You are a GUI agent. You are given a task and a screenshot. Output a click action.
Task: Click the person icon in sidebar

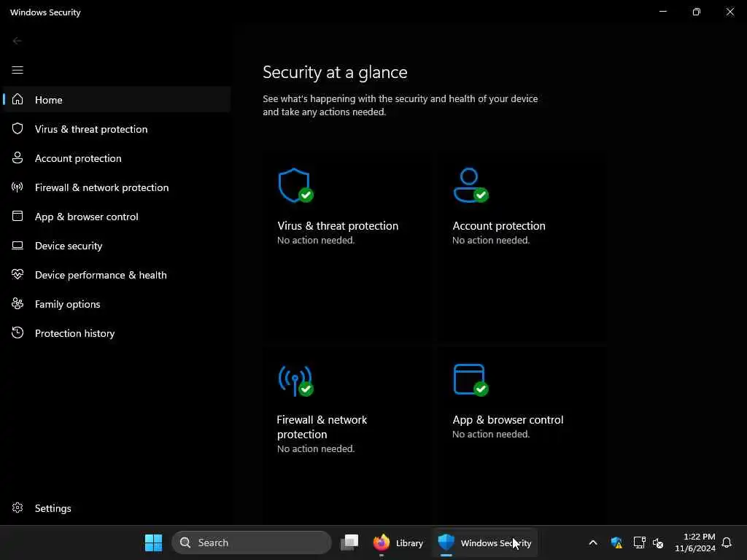(18, 157)
